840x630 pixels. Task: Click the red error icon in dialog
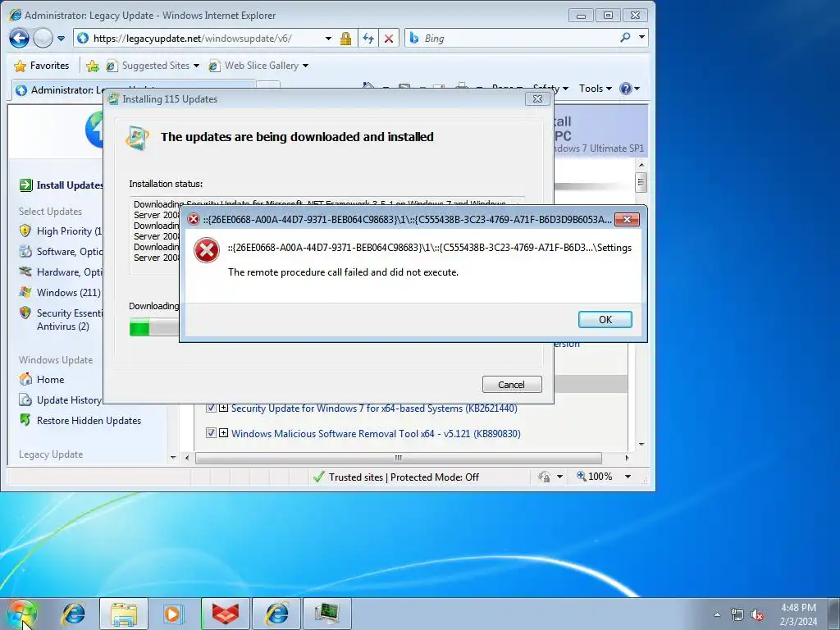coord(206,250)
